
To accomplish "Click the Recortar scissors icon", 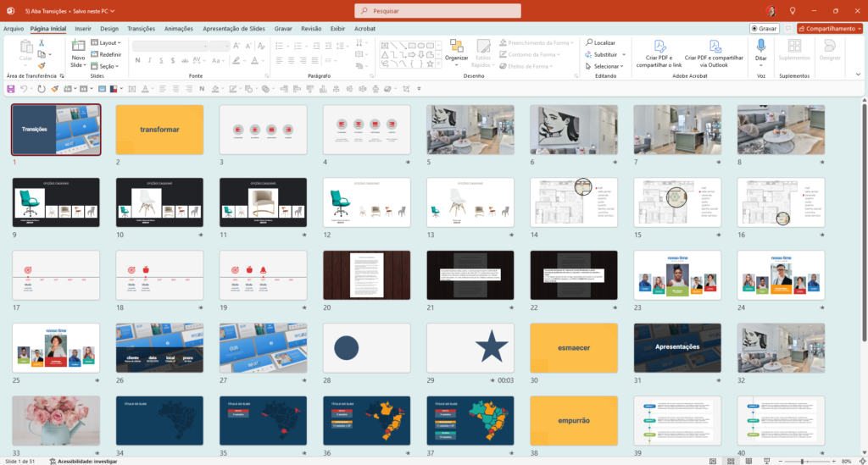I will coord(42,42).
